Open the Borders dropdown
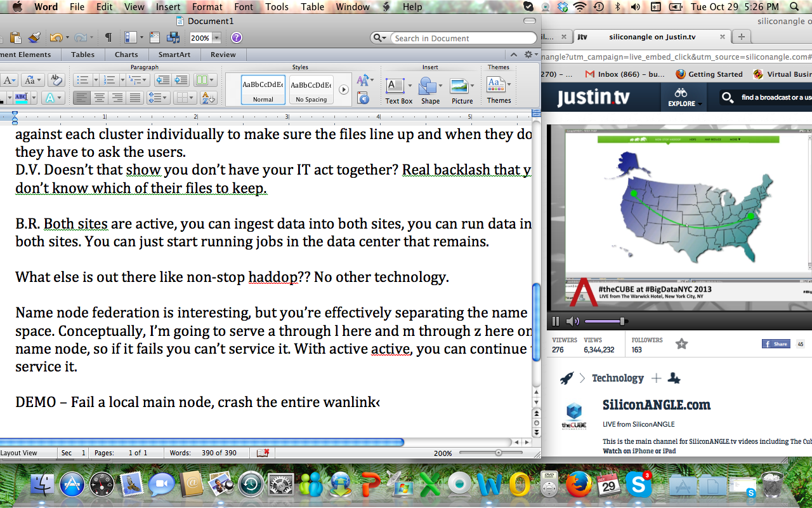Image resolution: width=812 pixels, height=508 pixels. click(185, 98)
